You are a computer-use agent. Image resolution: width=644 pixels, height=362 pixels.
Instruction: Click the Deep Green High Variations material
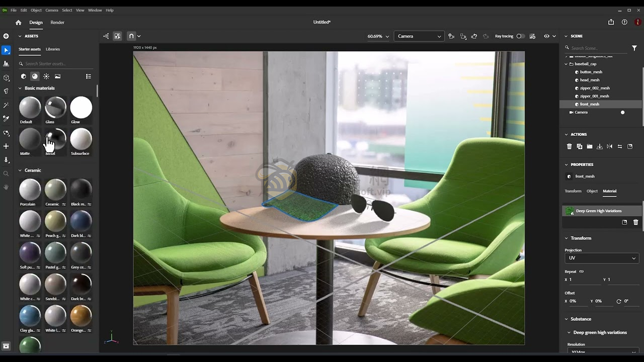(602, 211)
